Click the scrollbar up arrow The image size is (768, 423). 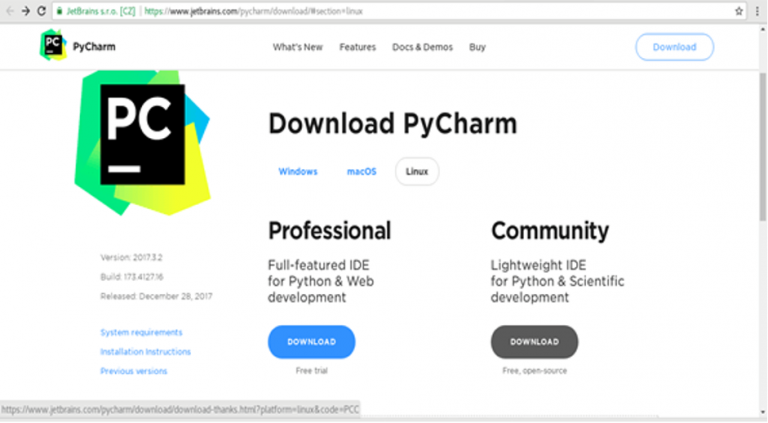click(763, 29)
